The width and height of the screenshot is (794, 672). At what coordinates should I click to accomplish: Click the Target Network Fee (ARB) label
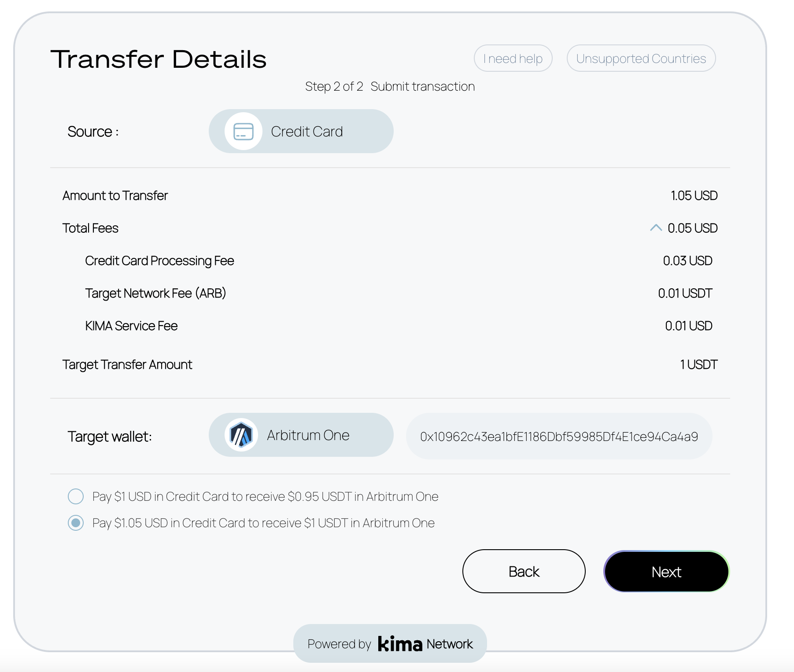tap(155, 293)
